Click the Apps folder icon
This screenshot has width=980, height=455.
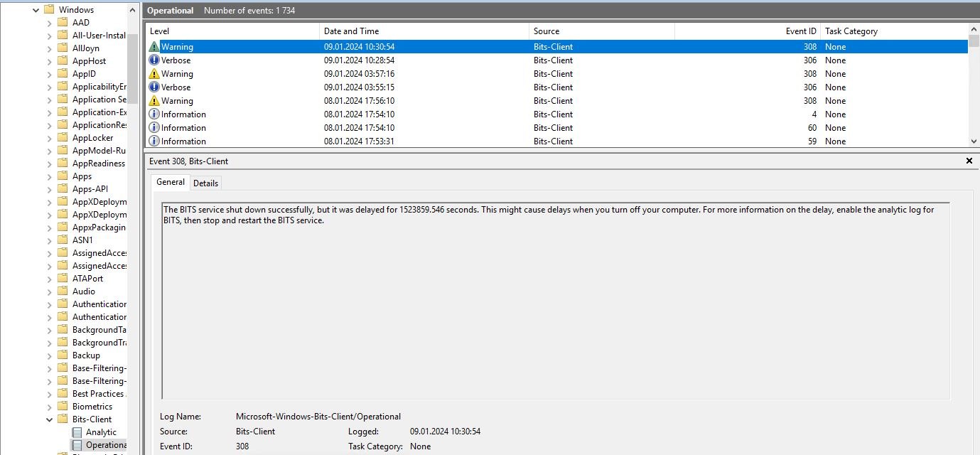63,176
